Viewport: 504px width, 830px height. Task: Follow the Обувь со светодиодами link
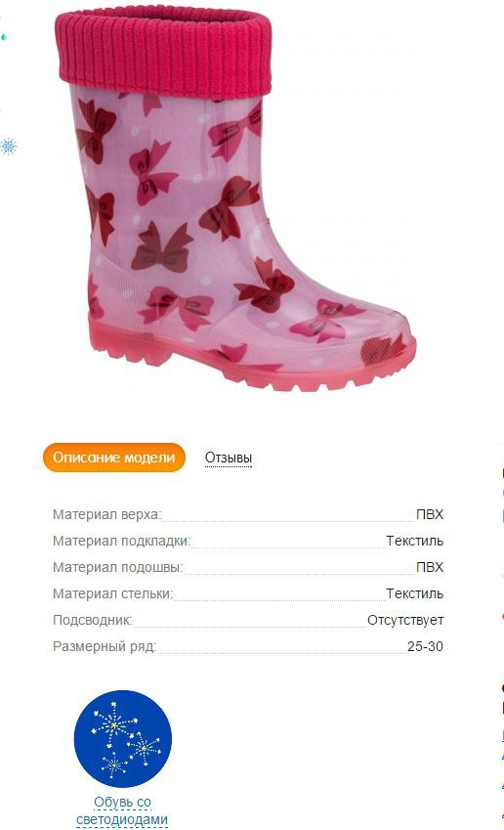(122, 811)
